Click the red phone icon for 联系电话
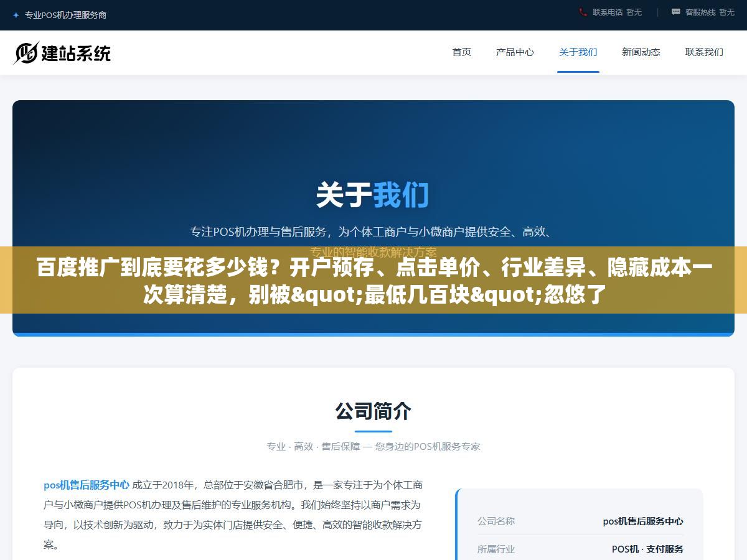The image size is (747, 560). (x=583, y=12)
